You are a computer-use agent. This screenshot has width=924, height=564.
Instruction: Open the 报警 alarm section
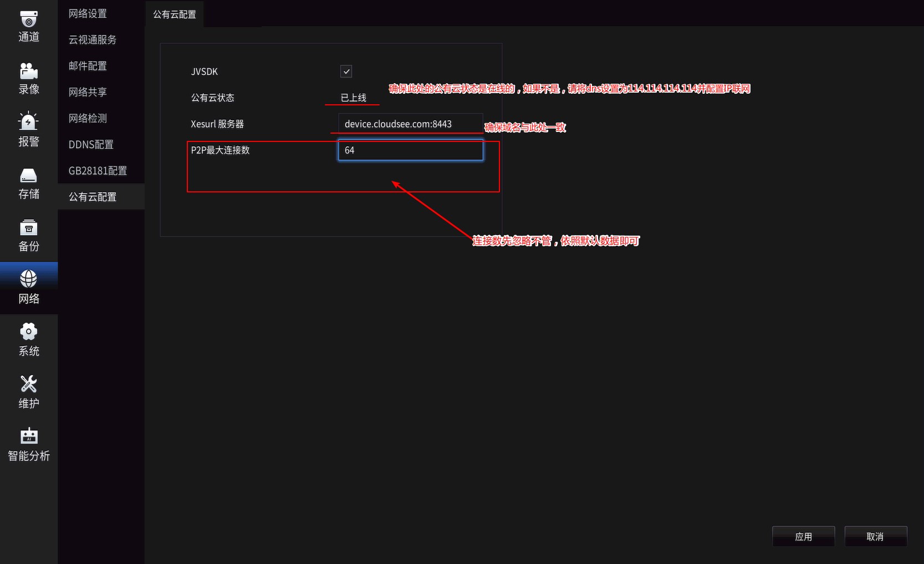[x=29, y=131]
